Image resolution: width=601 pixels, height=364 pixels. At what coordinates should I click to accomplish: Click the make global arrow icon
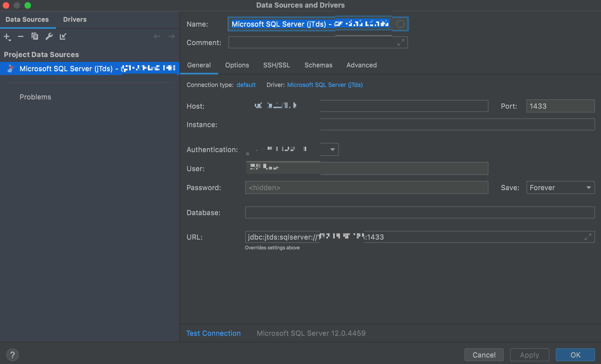point(63,36)
